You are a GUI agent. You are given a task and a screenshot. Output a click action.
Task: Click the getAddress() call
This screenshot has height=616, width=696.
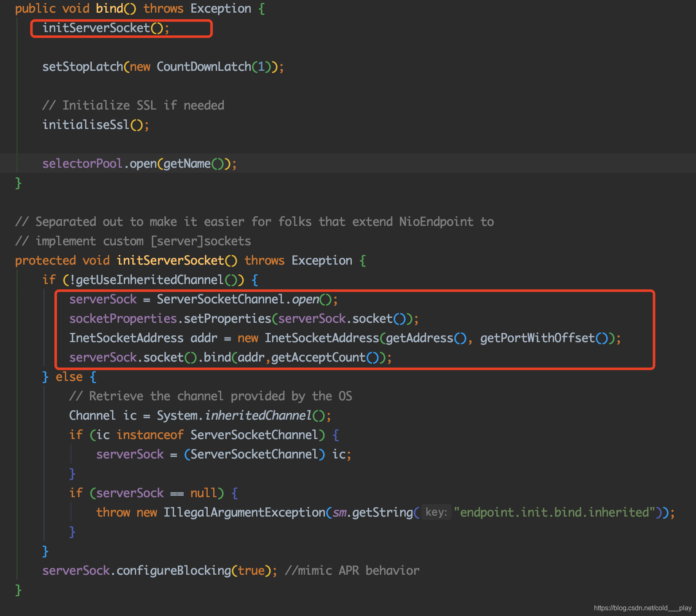coord(426,338)
